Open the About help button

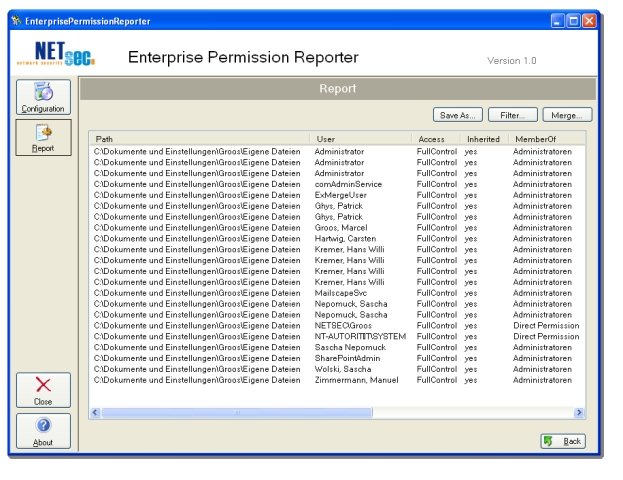click(43, 431)
